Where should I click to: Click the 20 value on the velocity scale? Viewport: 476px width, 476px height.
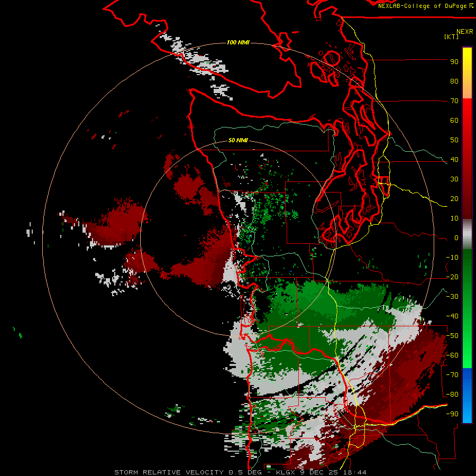[454, 199]
